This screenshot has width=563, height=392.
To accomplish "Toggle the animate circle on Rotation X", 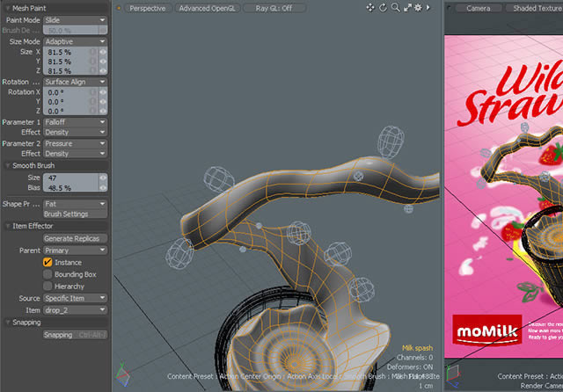I will tap(93, 92).
